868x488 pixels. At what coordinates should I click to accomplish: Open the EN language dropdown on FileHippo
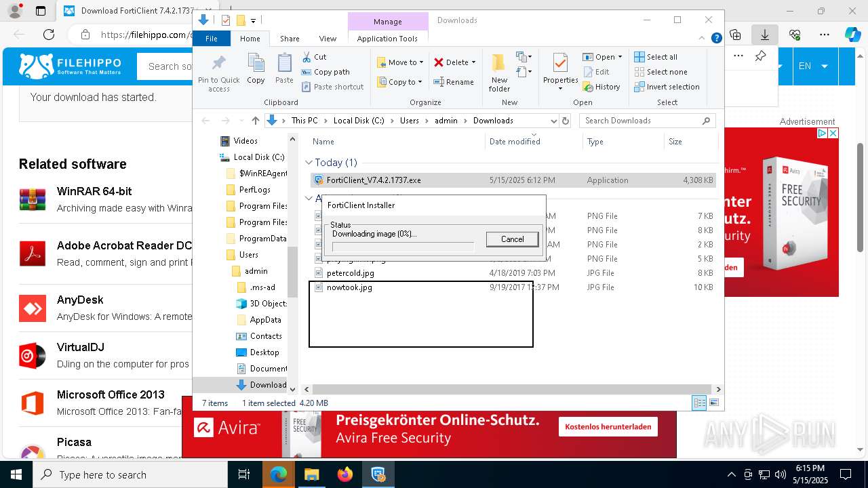(813, 66)
